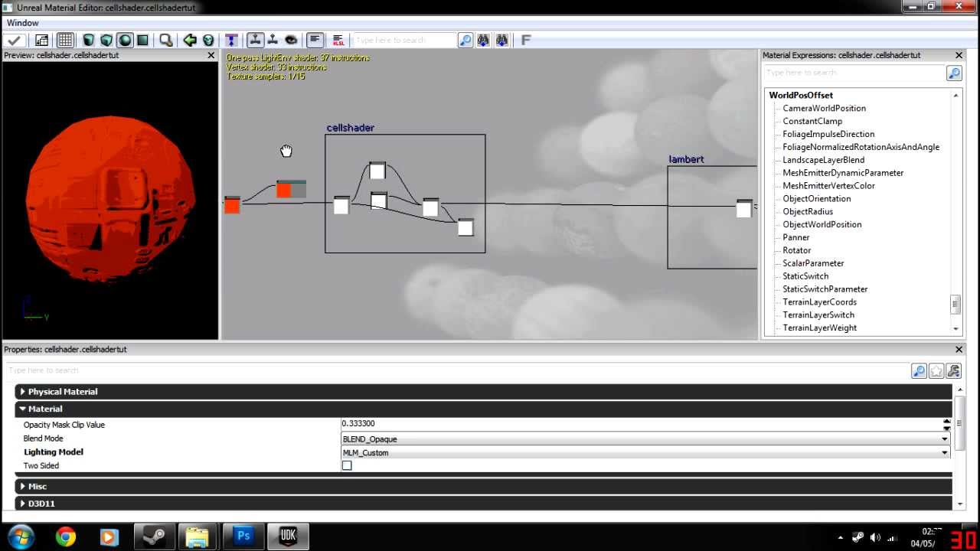Click the clean unused expressions icon
Viewport: 980px width, 551px height.
207,40
